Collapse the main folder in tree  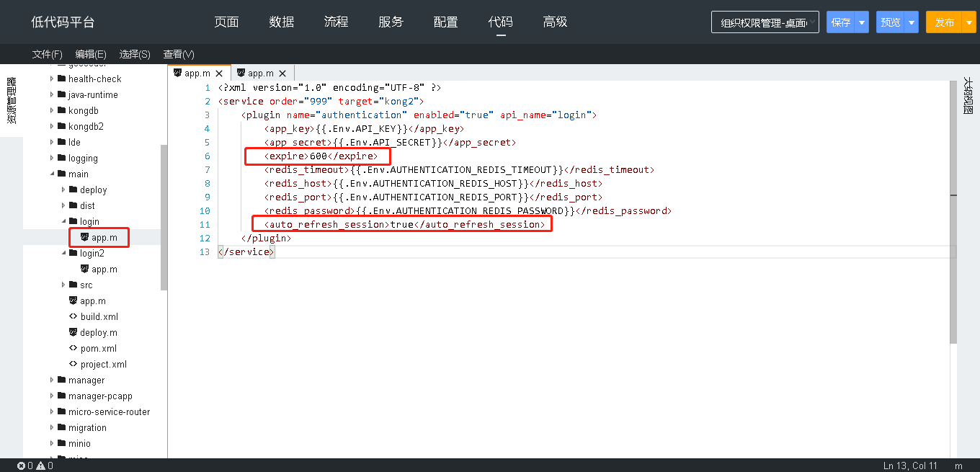[x=52, y=174]
